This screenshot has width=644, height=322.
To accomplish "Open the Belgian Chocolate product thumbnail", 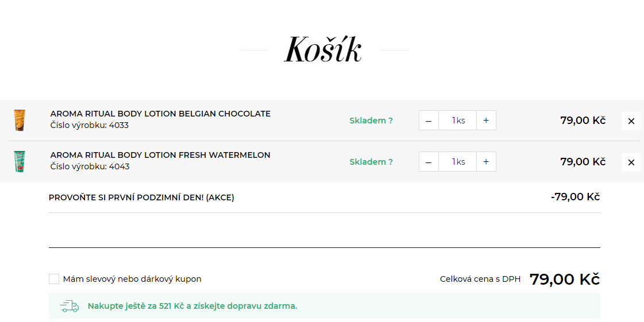I will pyautogui.click(x=20, y=121).
